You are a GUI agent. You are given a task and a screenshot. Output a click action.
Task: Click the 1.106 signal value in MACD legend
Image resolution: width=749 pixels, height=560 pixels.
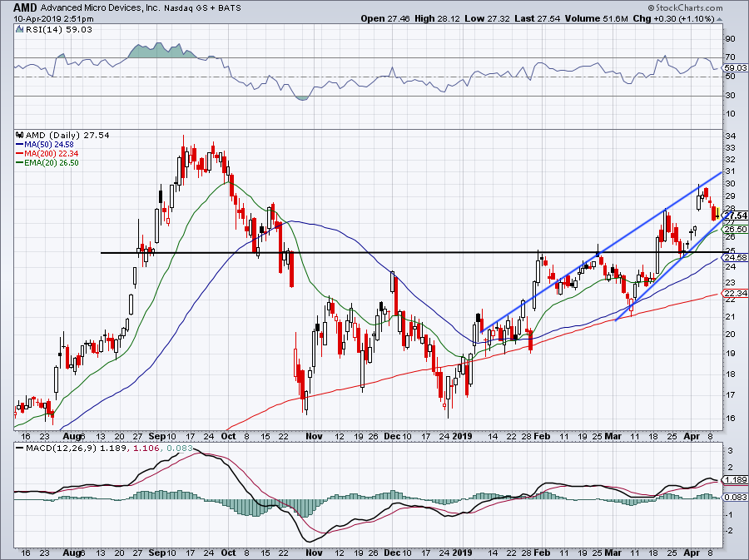click(146, 448)
